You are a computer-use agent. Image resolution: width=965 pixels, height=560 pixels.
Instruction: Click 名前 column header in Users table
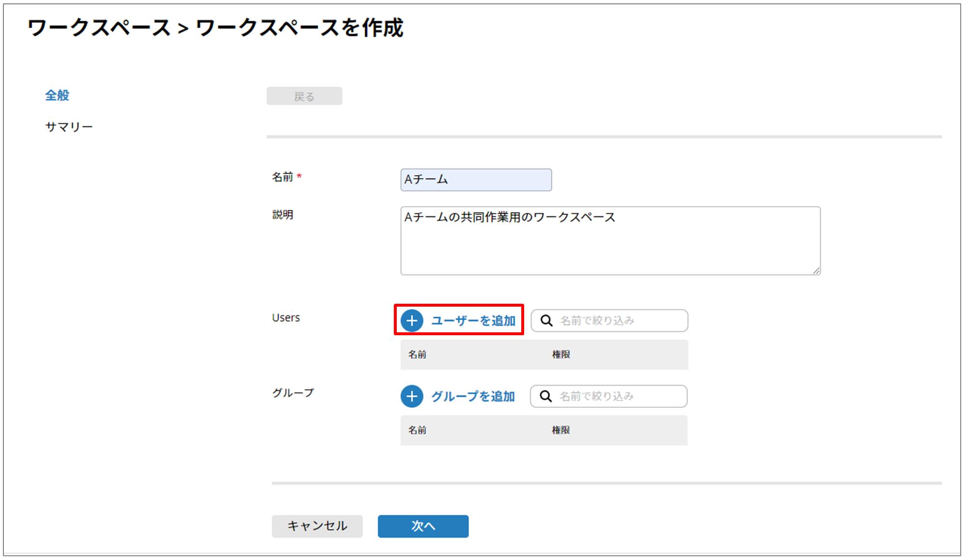417,355
